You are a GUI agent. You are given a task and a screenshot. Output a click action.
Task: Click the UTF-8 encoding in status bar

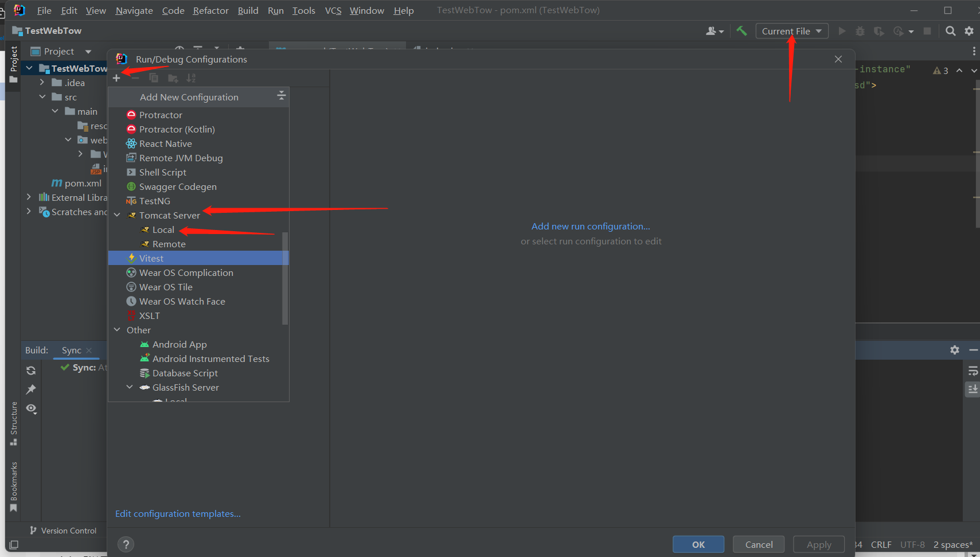point(912,544)
